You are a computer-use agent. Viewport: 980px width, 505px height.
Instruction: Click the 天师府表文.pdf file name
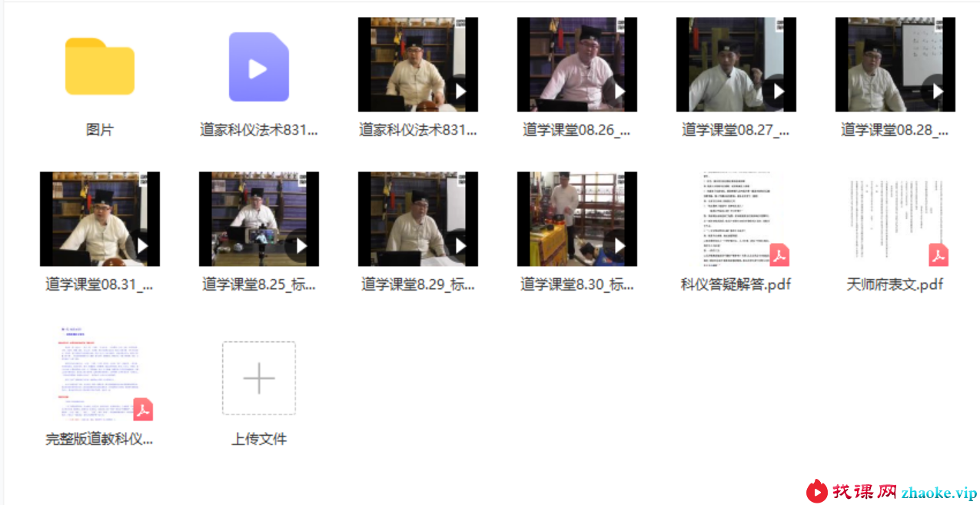(x=895, y=284)
